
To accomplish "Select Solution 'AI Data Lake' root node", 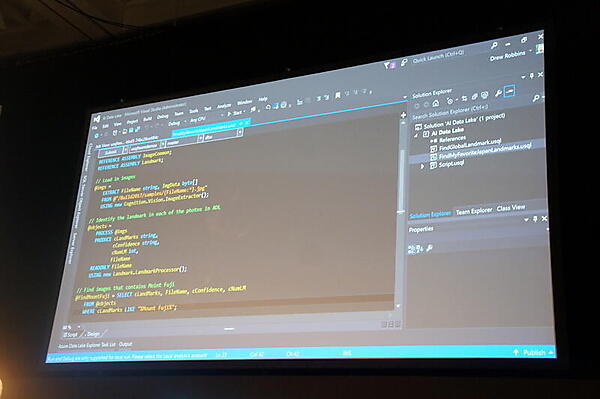I will point(464,121).
